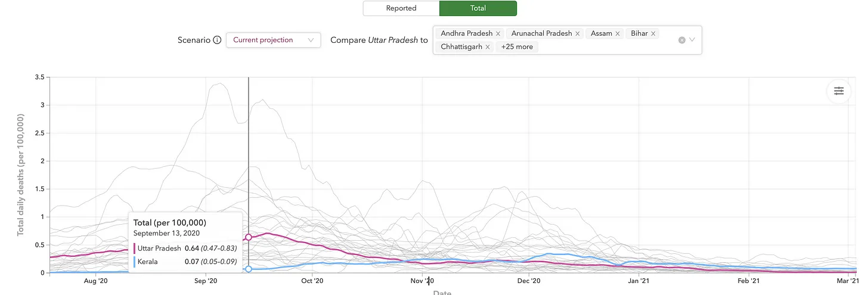Remove Arunachal Pradesh tag

pyautogui.click(x=577, y=33)
